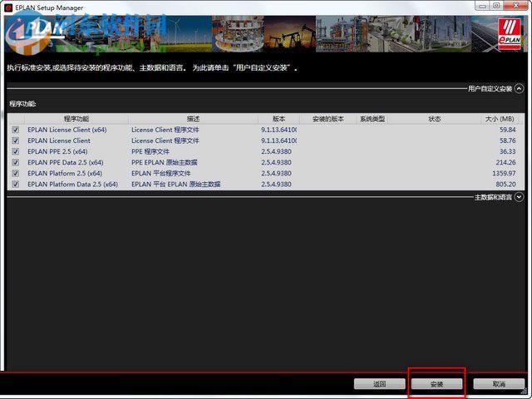
Task: Click description PPE 程序文件
Action: click(x=150, y=151)
